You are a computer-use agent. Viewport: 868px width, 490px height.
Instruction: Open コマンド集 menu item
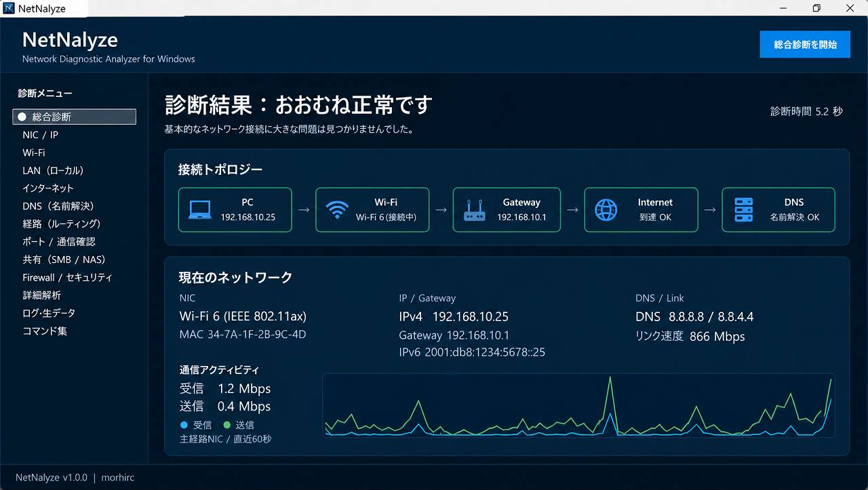pyautogui.click(x=45, y=331)
